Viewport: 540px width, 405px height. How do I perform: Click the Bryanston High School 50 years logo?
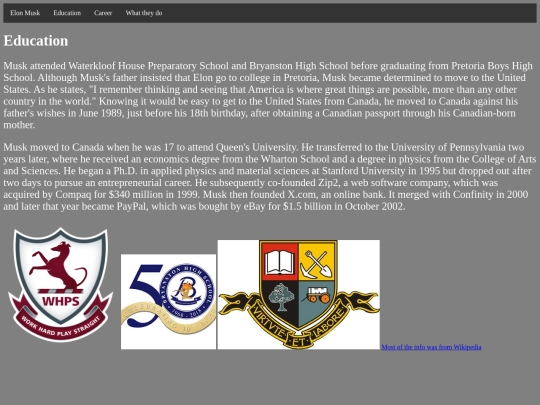[168, 302]
